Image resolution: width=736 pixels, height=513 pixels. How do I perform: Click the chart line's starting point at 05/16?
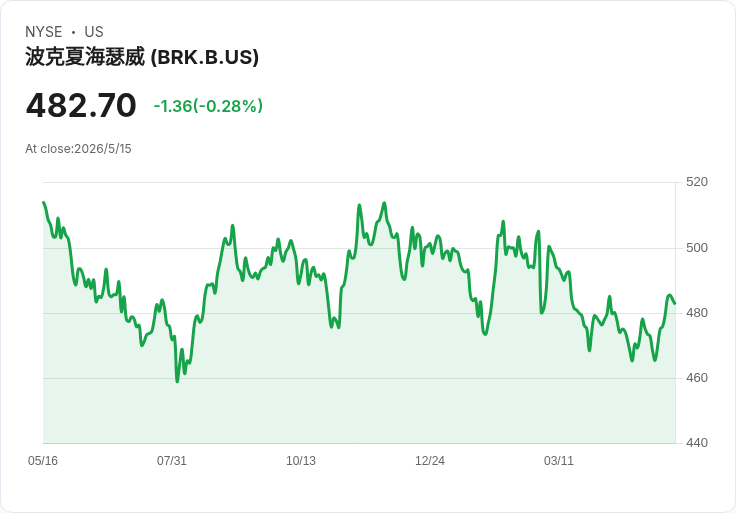44,202
